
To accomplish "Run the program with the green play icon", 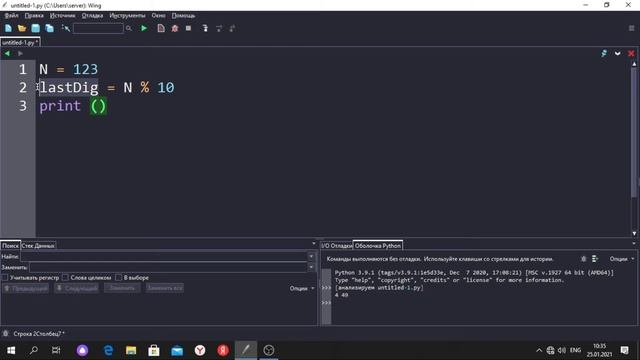I will [x=144, y=28].
